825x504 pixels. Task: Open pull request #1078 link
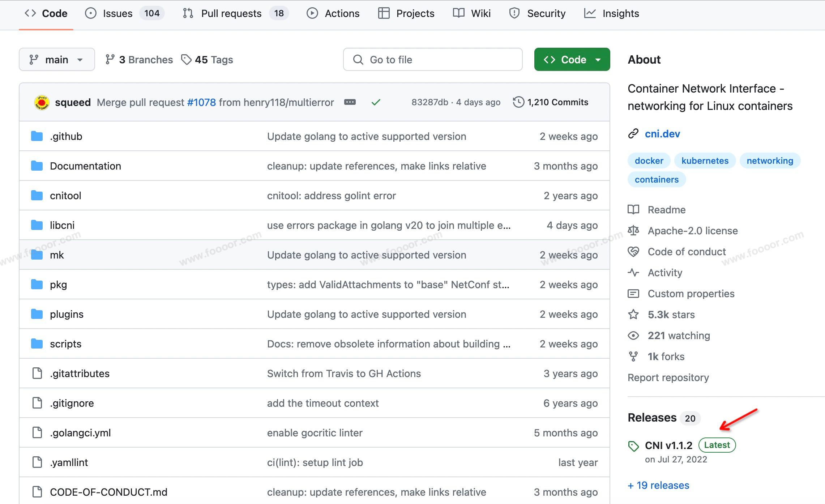(201, 102)
